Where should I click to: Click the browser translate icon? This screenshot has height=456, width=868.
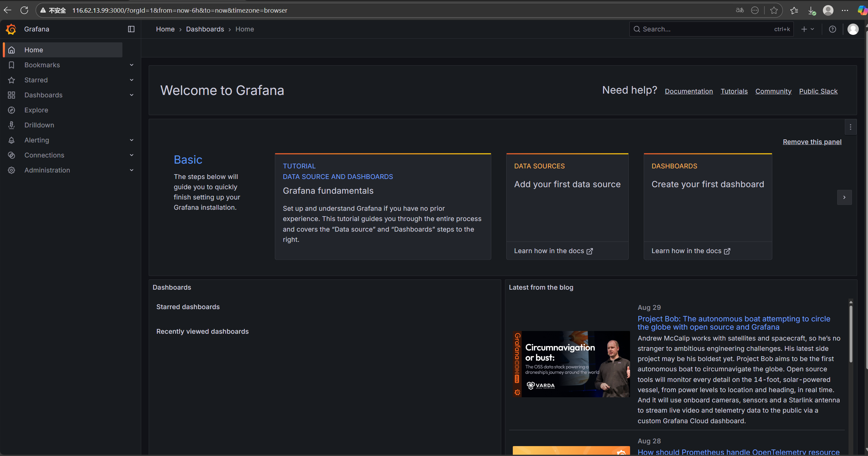pyautogui.click(x=740, y=10)
